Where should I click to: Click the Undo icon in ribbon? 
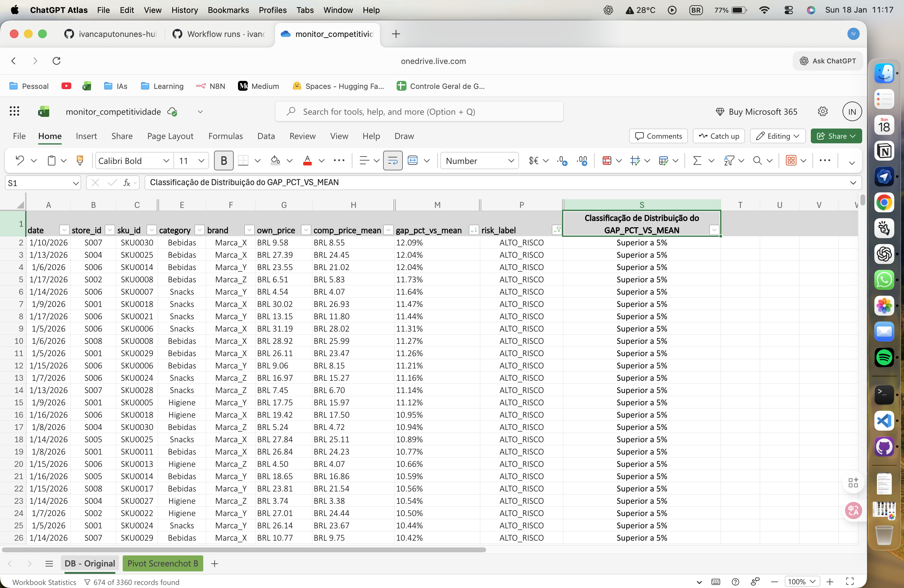point(20,161)
